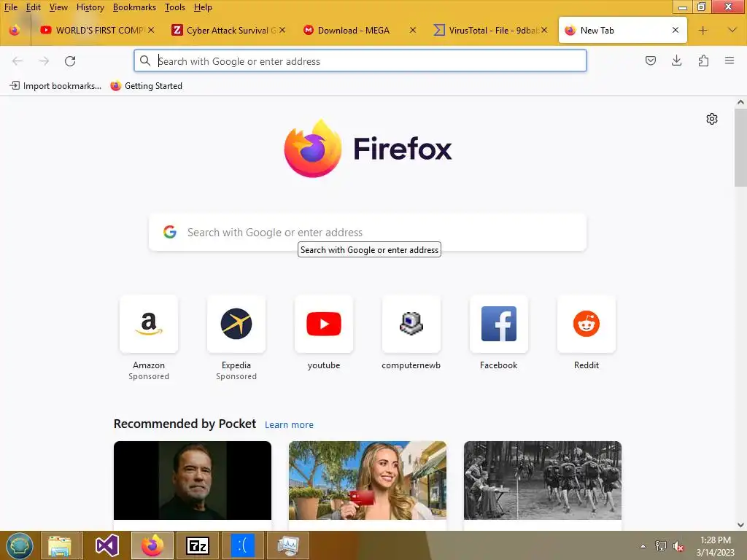Close the Download - MEGA tab
This screenshot has width=747, height=560.
point(413,30)
